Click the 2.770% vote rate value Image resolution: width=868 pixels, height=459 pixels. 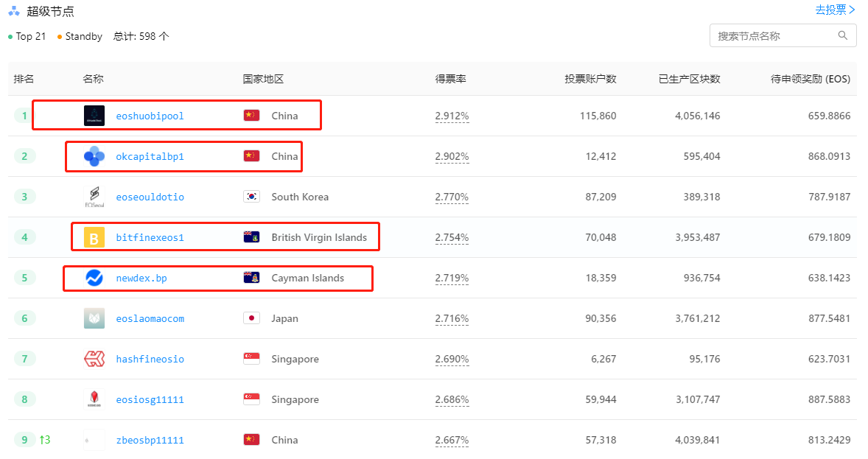(452, 197)
